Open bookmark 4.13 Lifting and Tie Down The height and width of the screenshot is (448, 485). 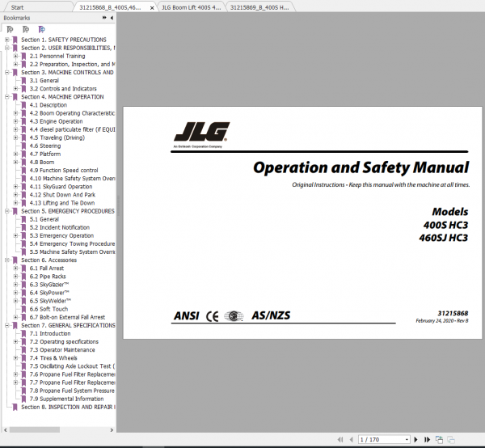click(x=62, y=203)
